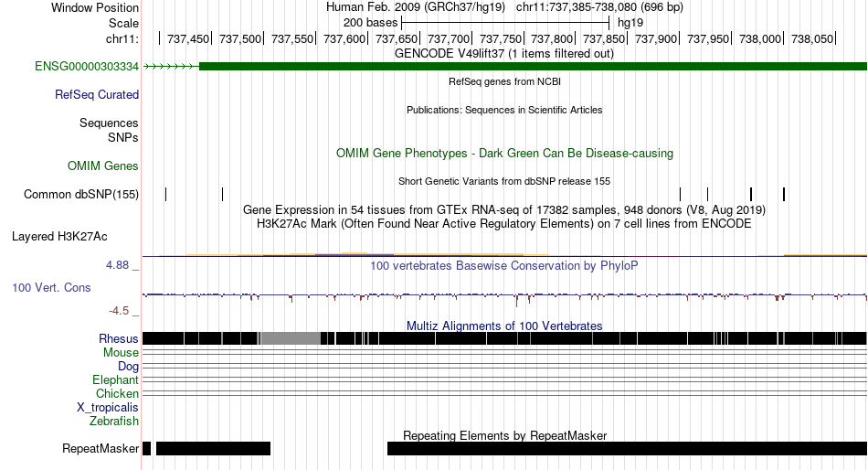
Task: Click the Multiz Alignments of 100 Vertebrates title
Action: 504,326
